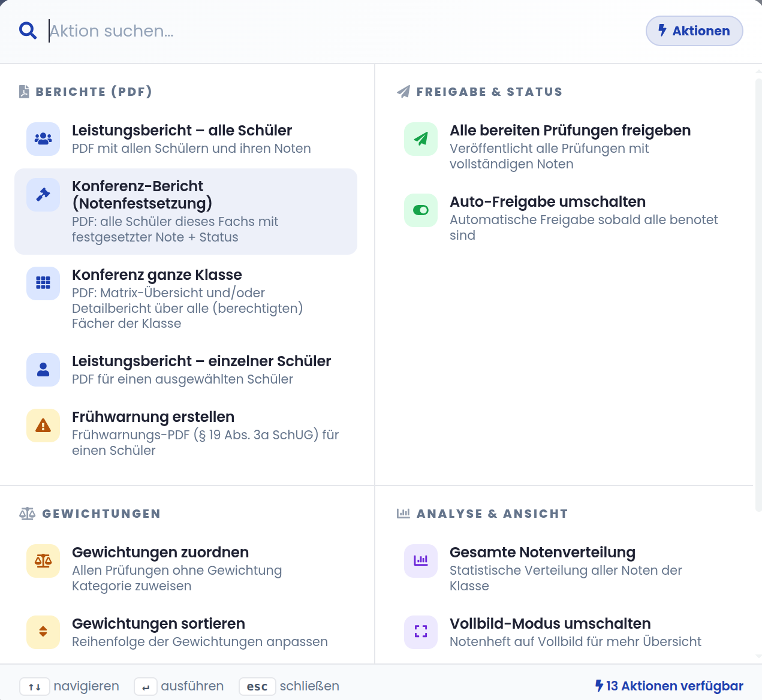Click the scales icon for Gewichtungen zuordnen
This screenshot has height=700, width=762.
[43, 561]
